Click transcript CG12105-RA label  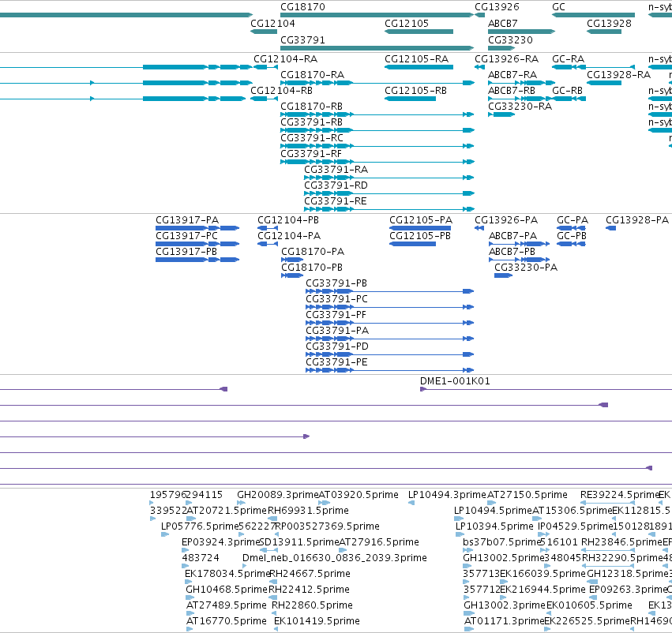click(x=417, y=58)
